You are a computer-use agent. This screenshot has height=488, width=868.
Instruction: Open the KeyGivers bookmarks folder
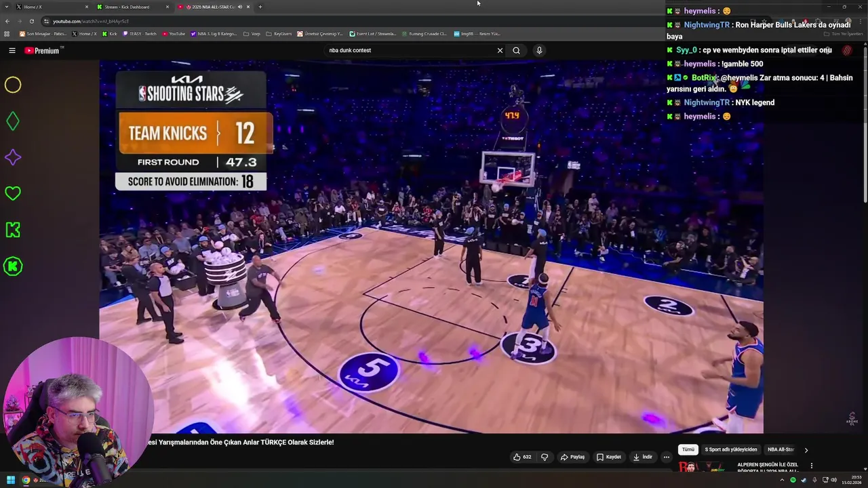tap(279, 34)
